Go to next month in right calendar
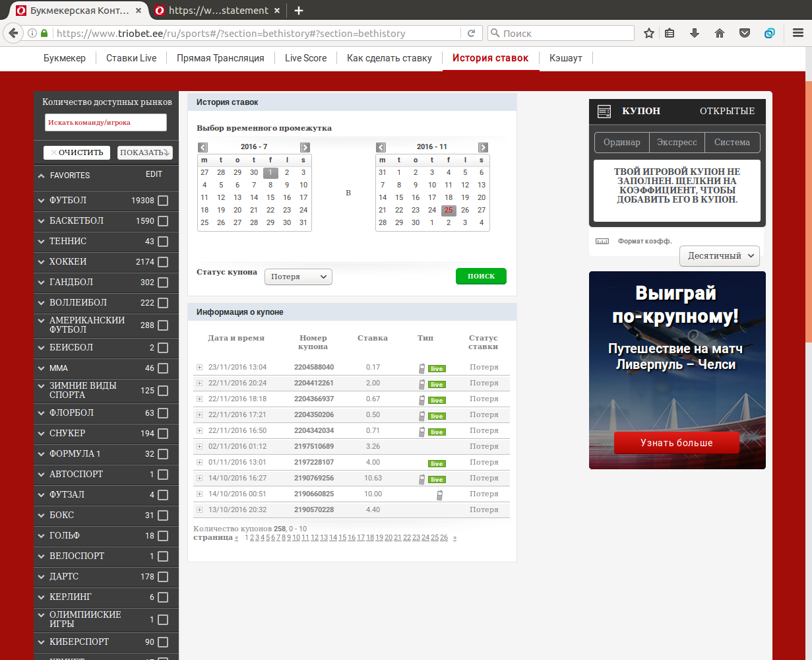The width and height of the screenshot is (812, 660). (x=483, y=147)
